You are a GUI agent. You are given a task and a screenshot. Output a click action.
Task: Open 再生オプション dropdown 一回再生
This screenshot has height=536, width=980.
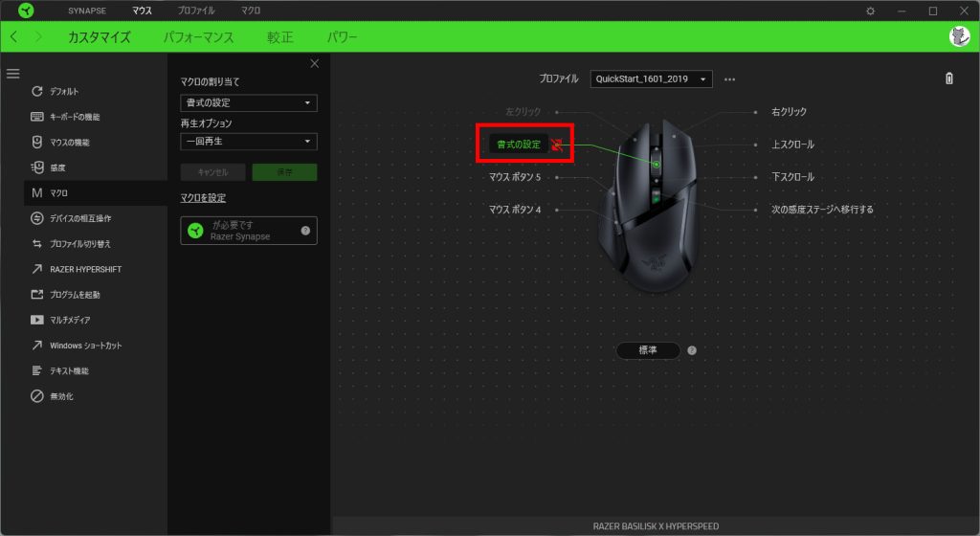click(249, 142)
